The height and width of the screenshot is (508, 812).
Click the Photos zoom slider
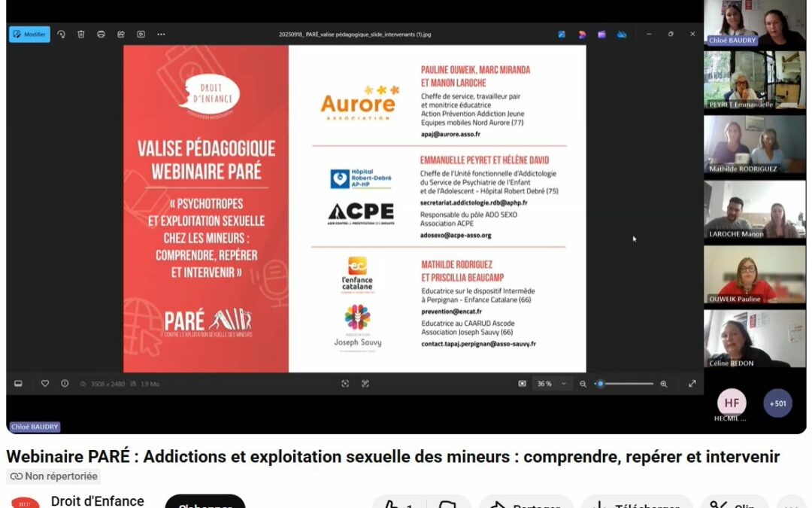coord(626,384)
